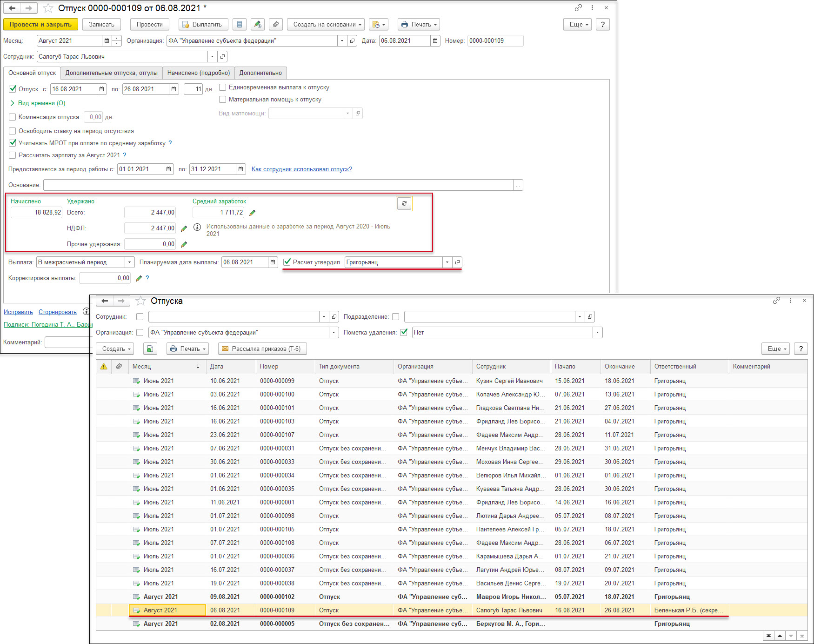This screenshot has height=644, width=814.
Task: Check Освободить ставку на период отсутствия
Action: coord(13,131)
